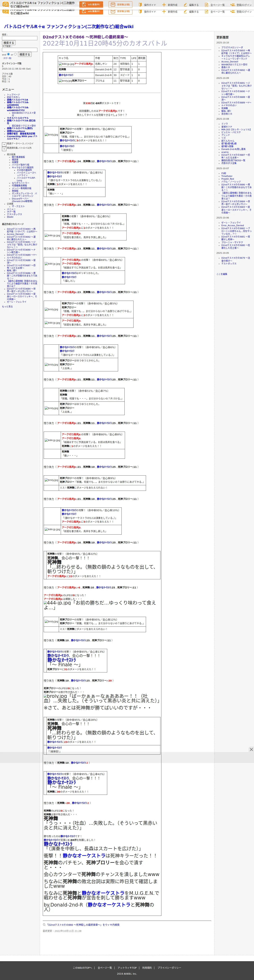
Task: Open 代理編集依頼板 link
Action: [x=19, y=186]
